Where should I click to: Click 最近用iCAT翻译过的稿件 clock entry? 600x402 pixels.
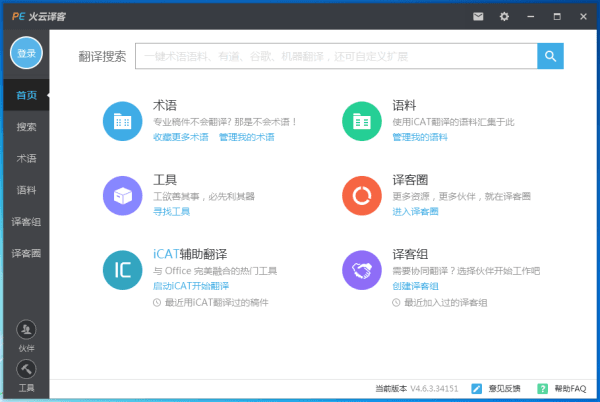coord(211,303)
